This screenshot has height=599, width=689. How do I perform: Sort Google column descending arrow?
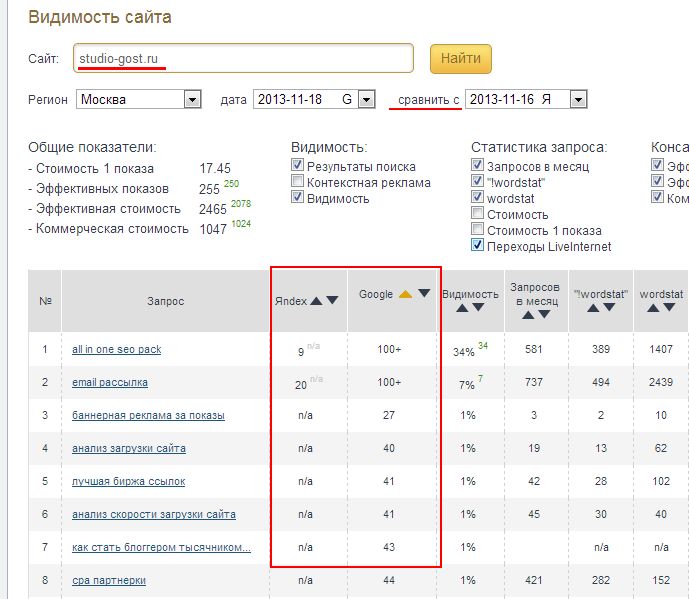point(424,294)
